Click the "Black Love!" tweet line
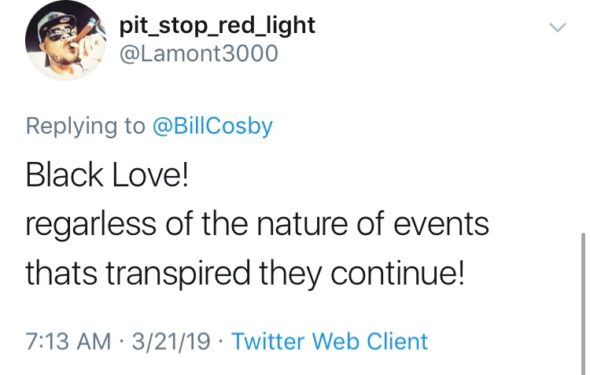Viewport: 590px width, 375px height. (x=106, y=176)
